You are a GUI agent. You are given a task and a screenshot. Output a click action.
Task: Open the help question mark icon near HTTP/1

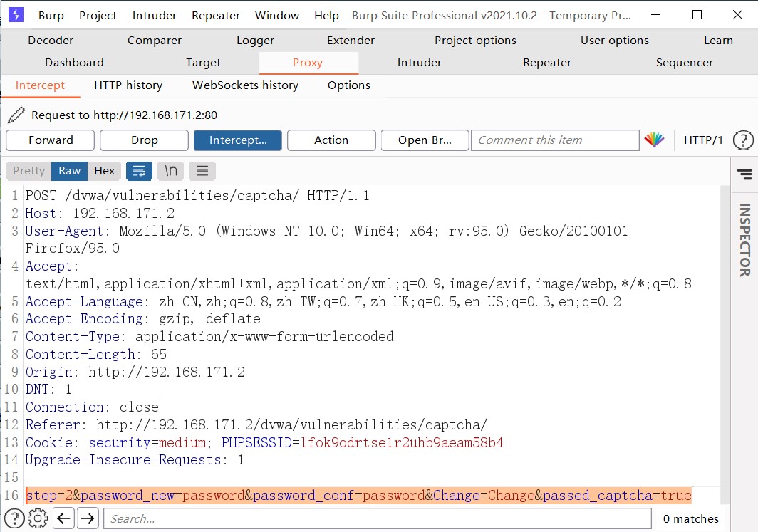click(743, 140)
